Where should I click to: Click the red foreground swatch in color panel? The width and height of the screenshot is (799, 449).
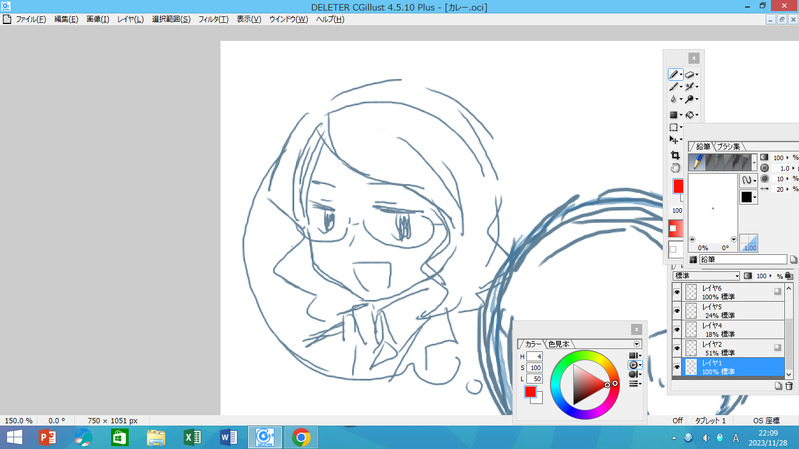pyautogui.click(x=530, y=391)
